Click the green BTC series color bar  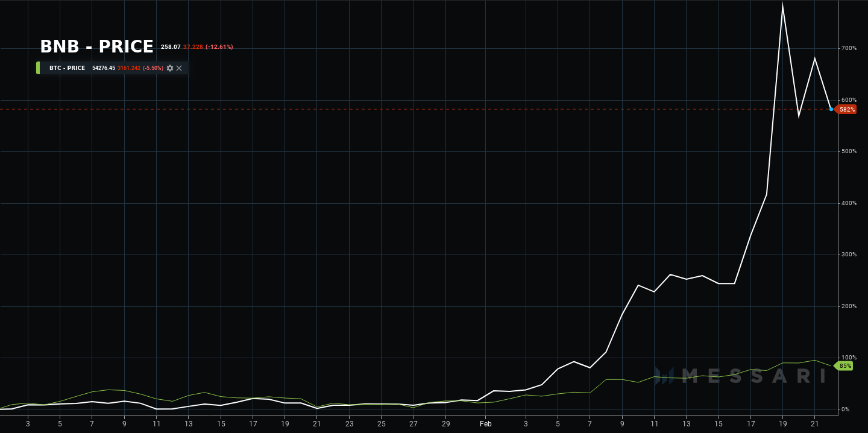click(x=38, y=68)
